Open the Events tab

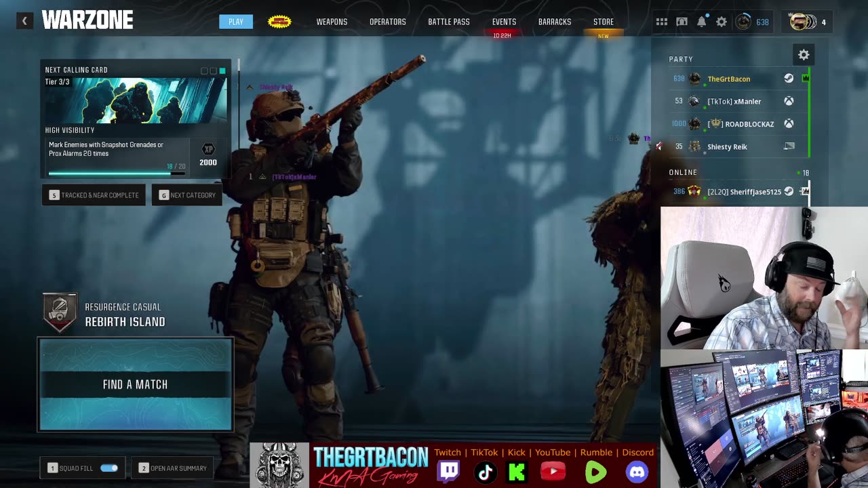pos(504,22)
